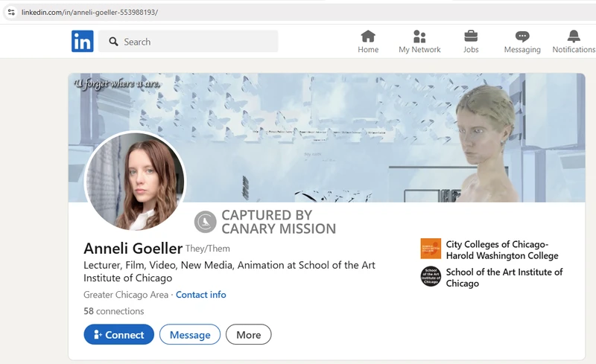
Task: Click the Connect button
Action: click(119, 334)
